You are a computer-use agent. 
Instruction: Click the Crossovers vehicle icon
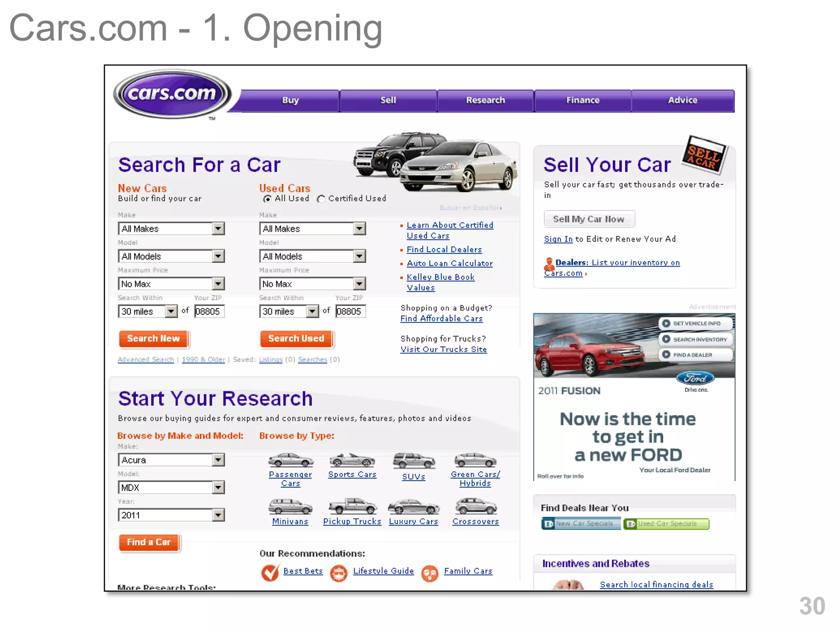click(476, 507)
